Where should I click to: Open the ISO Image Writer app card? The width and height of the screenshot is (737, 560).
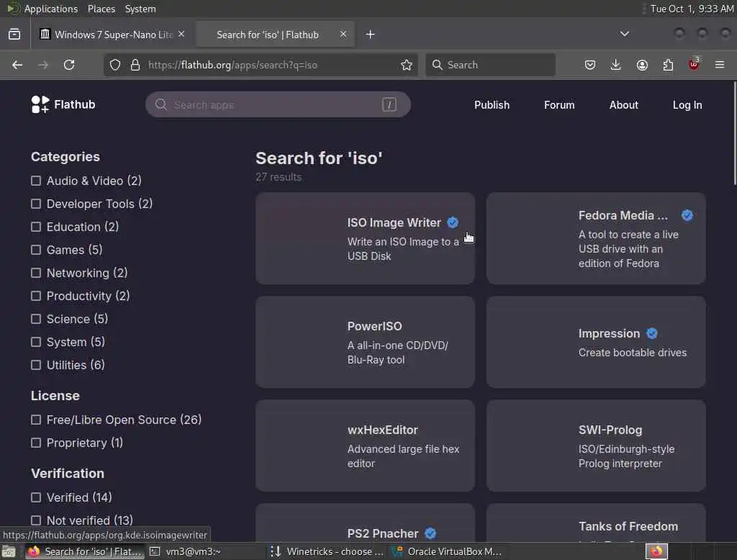[365, 238]
